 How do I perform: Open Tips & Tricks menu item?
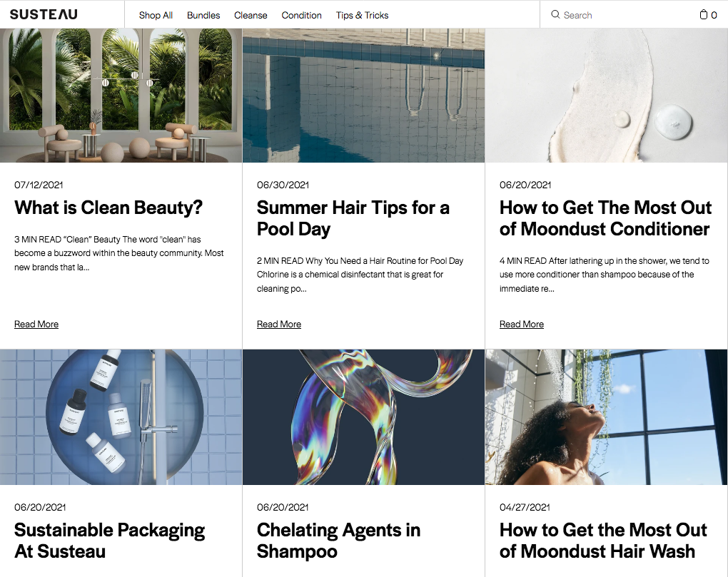(x=362, y=15)
